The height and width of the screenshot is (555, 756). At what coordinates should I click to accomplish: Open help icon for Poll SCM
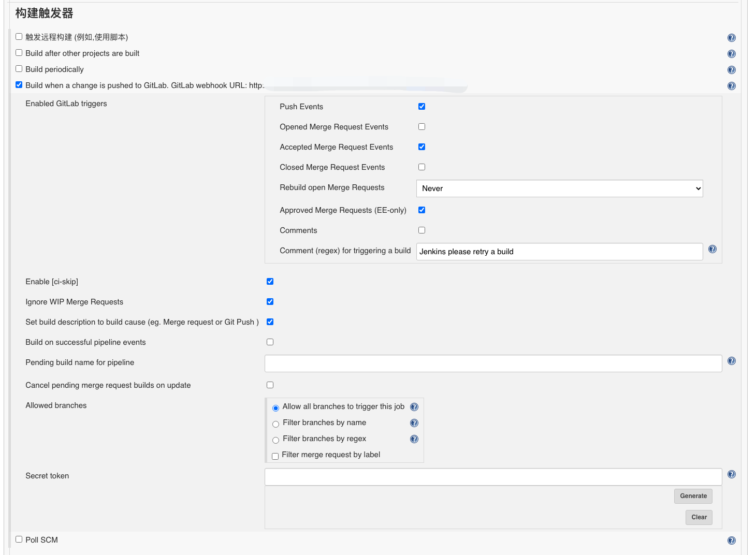point(731,541)
